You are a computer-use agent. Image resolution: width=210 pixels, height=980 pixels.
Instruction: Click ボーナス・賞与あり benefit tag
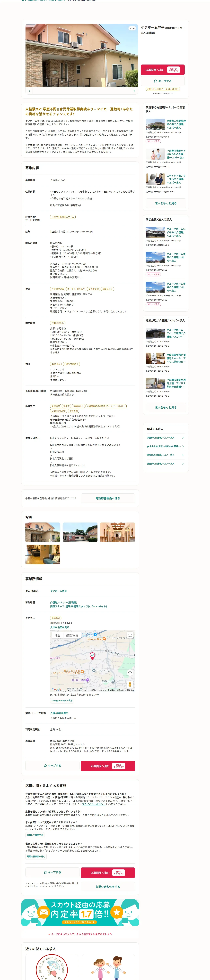pyautogui.click(x=76, y=289)
